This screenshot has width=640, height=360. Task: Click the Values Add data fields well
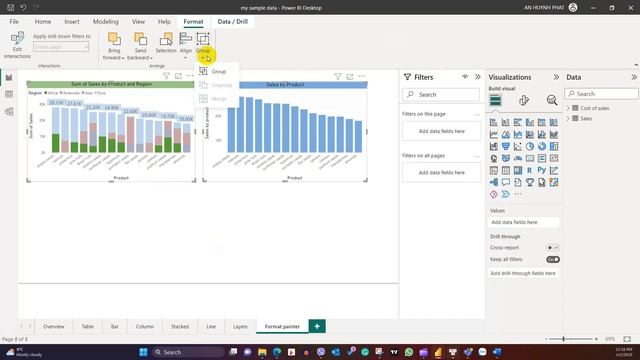point(523,222)
